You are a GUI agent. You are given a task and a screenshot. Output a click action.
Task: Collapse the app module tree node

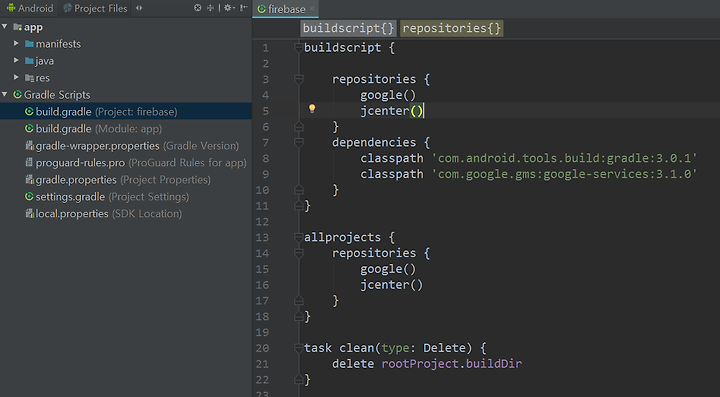(x=5, y=27)
